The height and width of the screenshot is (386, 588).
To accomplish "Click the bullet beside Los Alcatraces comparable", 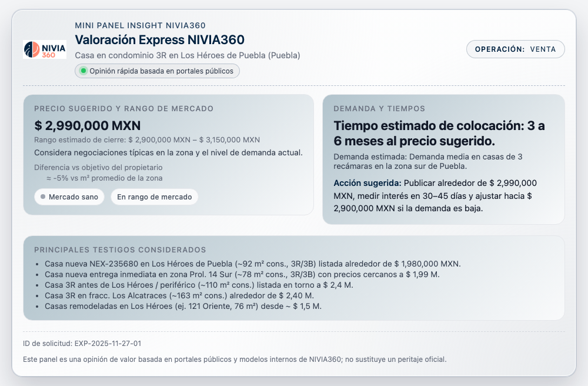I will [38, 297].
